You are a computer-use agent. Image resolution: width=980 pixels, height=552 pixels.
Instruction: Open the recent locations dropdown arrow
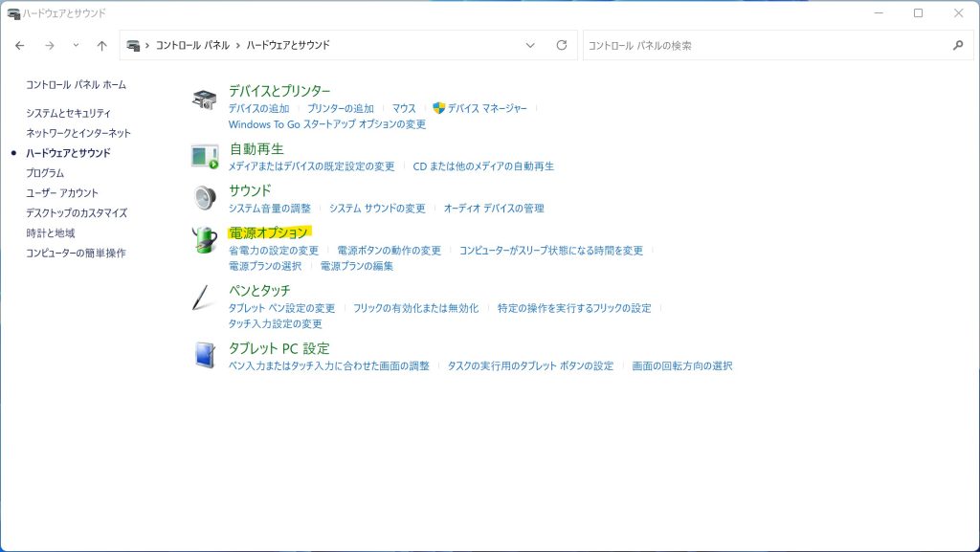tap(76, 45)
